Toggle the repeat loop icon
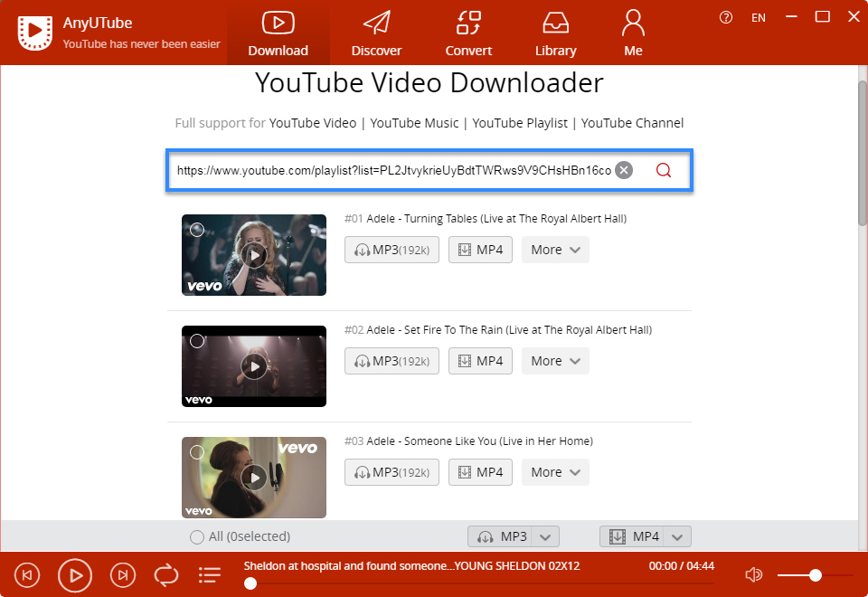 pos(166,575)
